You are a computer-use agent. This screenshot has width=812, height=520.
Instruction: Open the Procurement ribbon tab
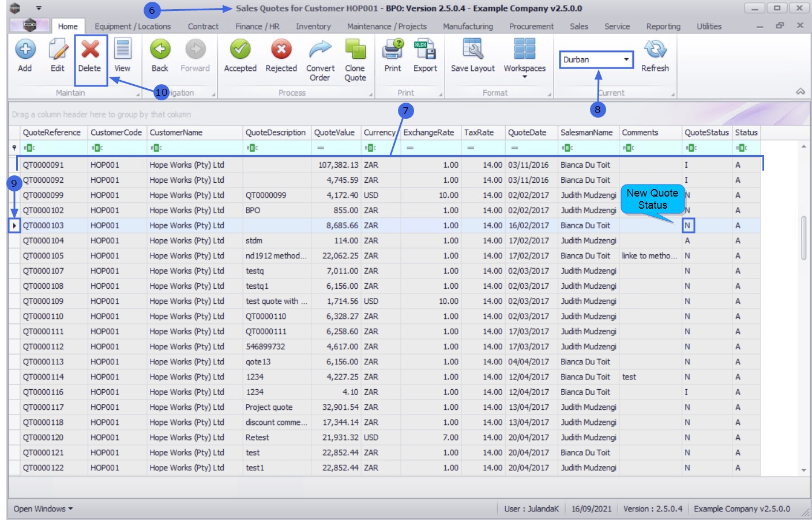(531, 27)
